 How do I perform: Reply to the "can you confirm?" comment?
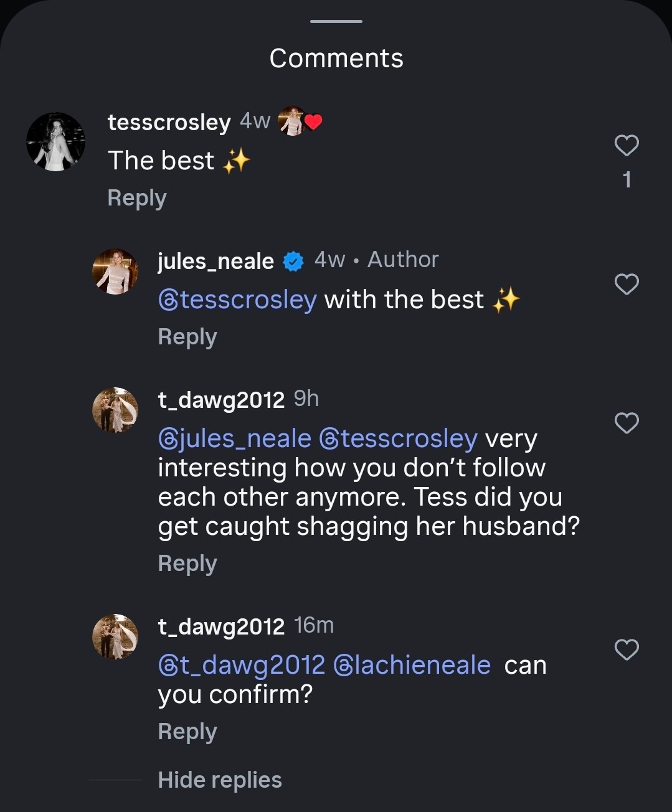pos(187,732)
